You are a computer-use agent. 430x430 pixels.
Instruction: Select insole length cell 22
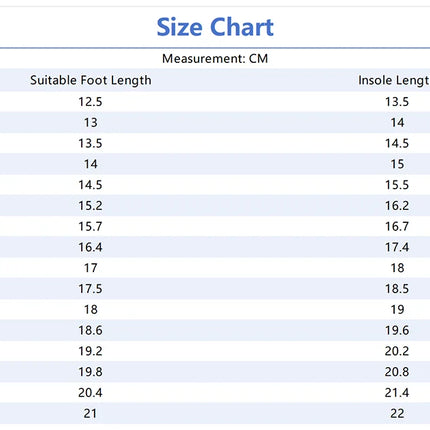pyautogui.click(x=397, y=413)
